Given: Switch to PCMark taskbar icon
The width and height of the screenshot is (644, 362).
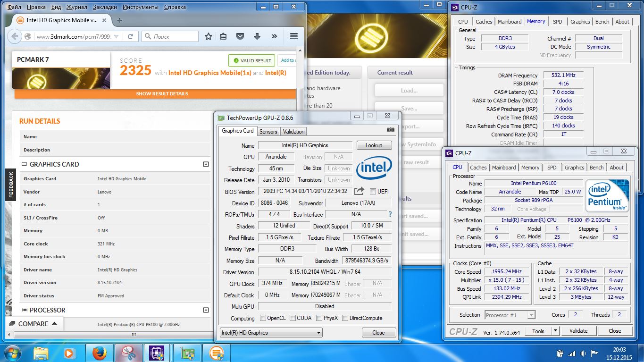Looking at the screenshot, I should pos(216,353).
